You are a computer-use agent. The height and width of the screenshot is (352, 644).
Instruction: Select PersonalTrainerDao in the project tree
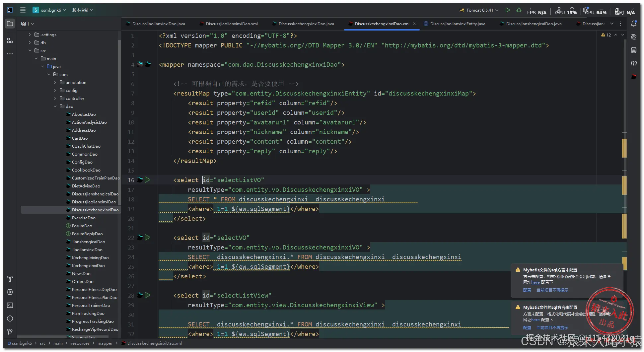tap(91, 305)
